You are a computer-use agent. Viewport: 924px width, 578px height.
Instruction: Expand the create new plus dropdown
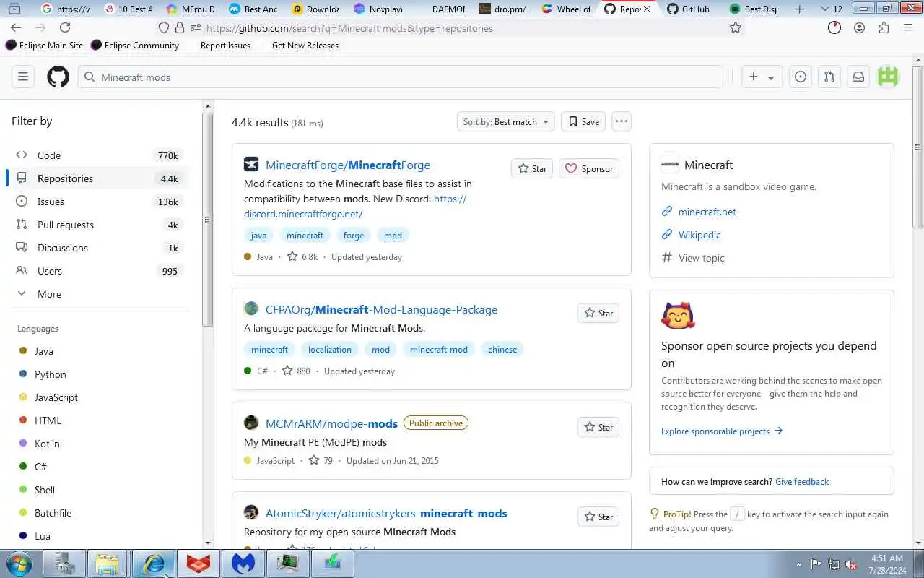pos(762,77)
